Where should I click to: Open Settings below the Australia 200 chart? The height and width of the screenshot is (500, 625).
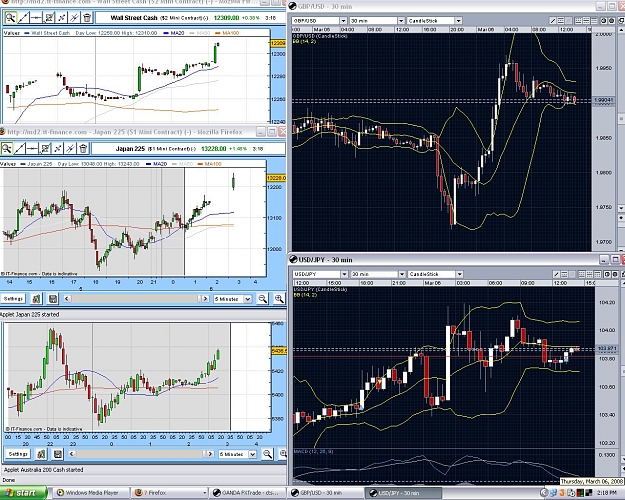[18, 454]
